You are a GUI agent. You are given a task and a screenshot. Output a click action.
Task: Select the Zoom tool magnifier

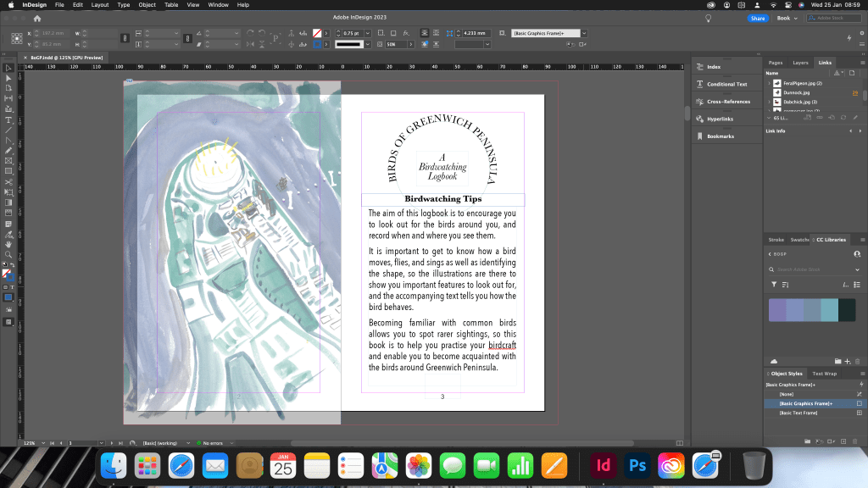[8, 254]
